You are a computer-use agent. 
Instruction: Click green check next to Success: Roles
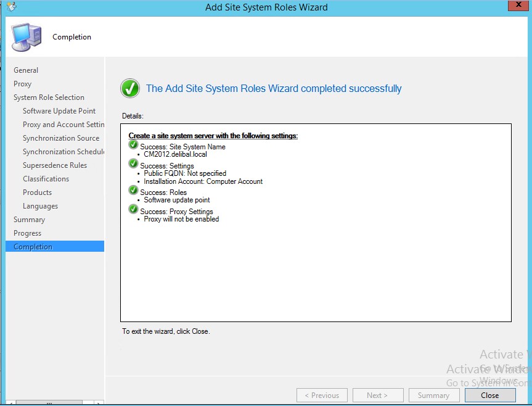click(x=133, y=191)
